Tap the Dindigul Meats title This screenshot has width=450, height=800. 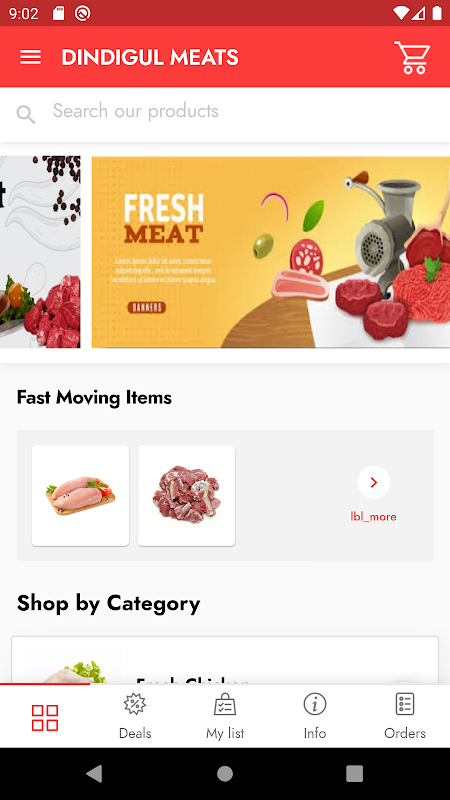tap(150, 57)
